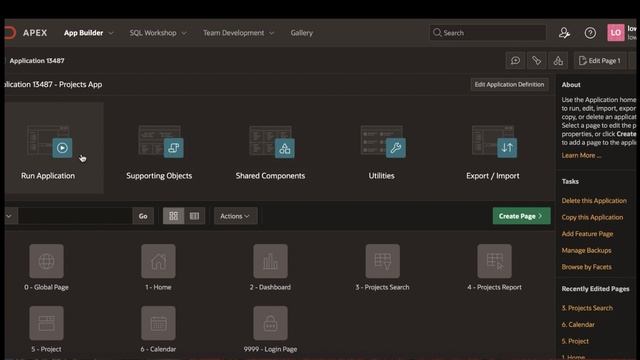
Task: Focus the top Search field
Action: [x=488, y=33]
